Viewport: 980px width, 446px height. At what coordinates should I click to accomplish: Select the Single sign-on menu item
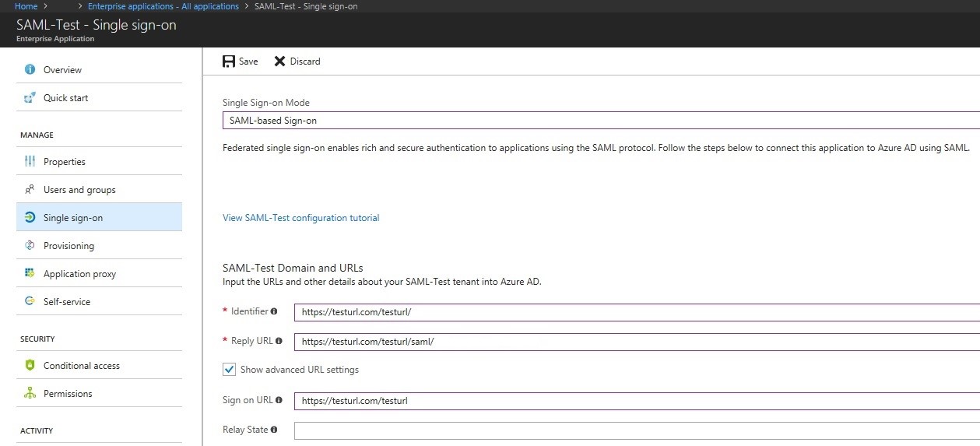pyautogui.click(x=100, y=218)
